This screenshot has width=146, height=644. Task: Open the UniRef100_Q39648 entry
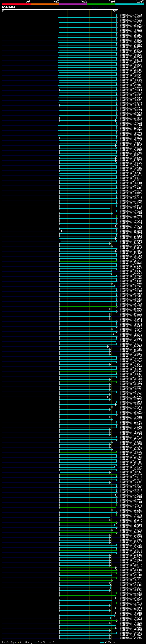(131, 268)
